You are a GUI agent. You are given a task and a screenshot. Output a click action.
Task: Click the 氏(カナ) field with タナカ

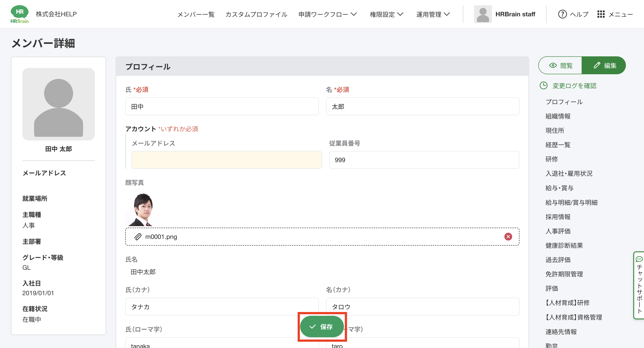tap(222, 306)
